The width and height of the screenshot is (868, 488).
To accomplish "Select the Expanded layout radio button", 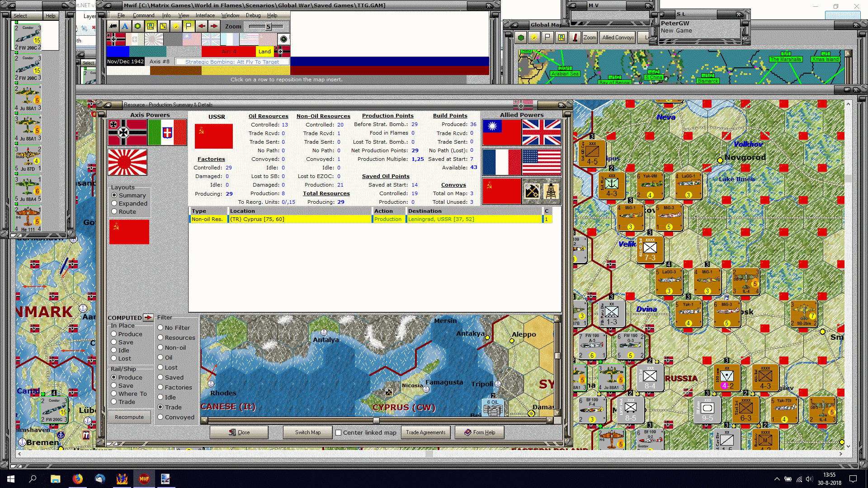I will pyautogui.click(x=114, y=203).
